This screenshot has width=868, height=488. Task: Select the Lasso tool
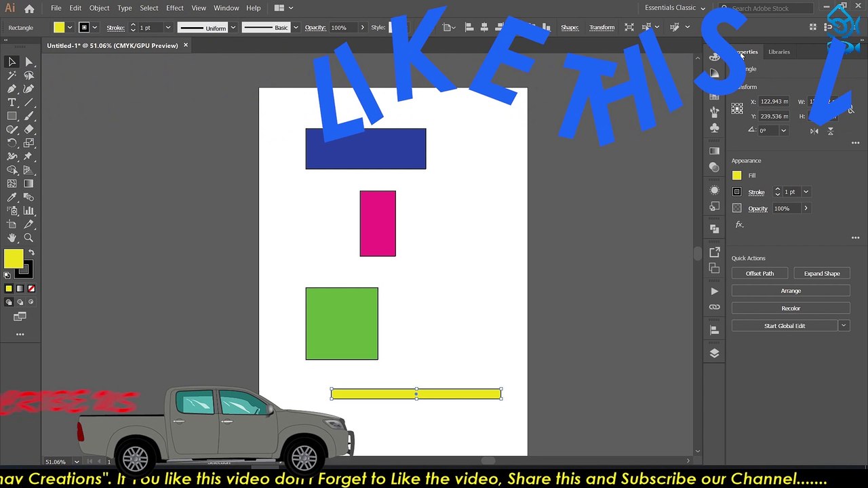coord(28,75)
